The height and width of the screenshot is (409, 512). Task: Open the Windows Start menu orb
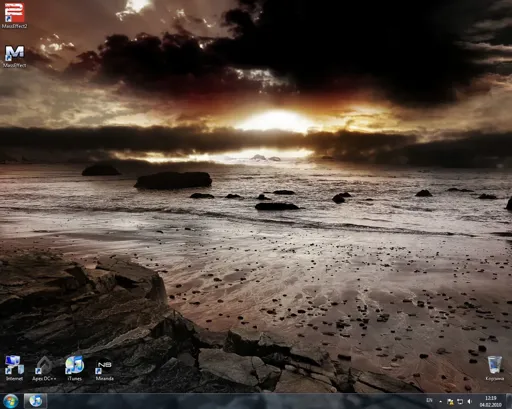pos(11,401)
